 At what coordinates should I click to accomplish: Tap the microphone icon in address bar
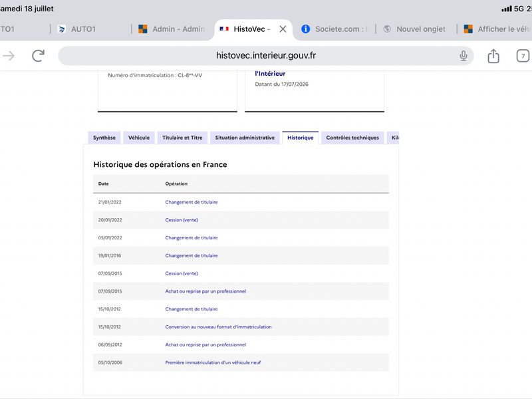click(x=463, y=56)
